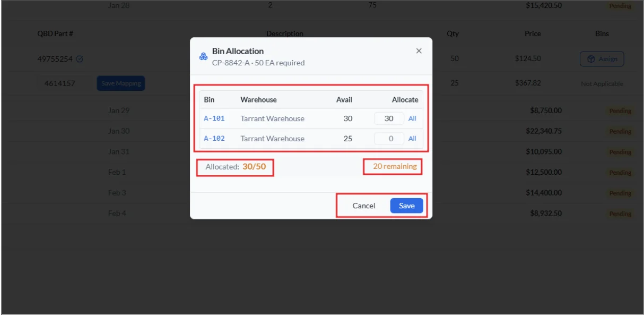Open bin A-101 link
Viewport: 644px width, 315px height.
tap(214, 118)
